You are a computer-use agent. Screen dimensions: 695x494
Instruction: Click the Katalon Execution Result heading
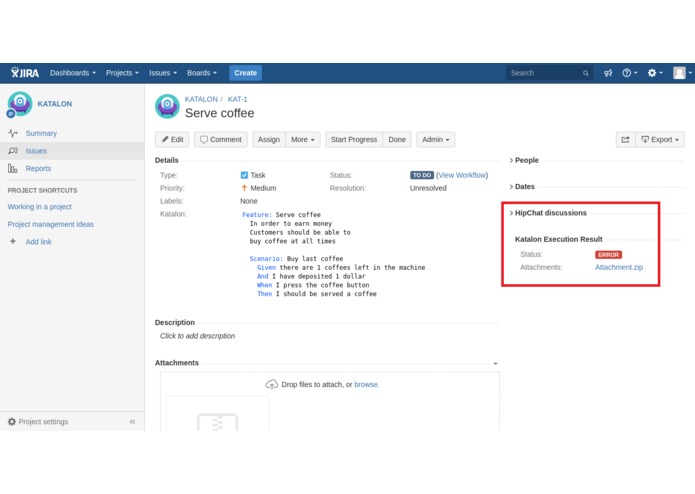(558, 239)
